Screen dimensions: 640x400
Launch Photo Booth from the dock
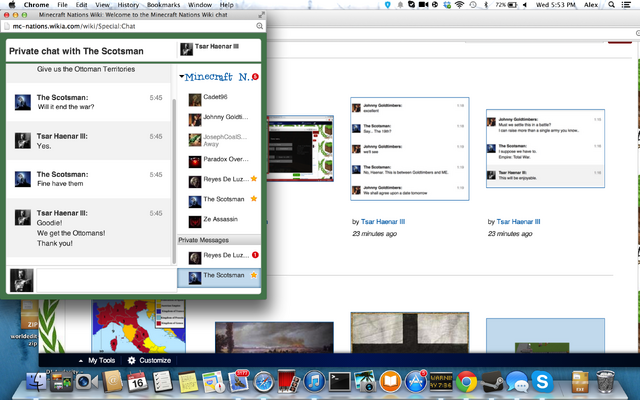coord(289,382)
